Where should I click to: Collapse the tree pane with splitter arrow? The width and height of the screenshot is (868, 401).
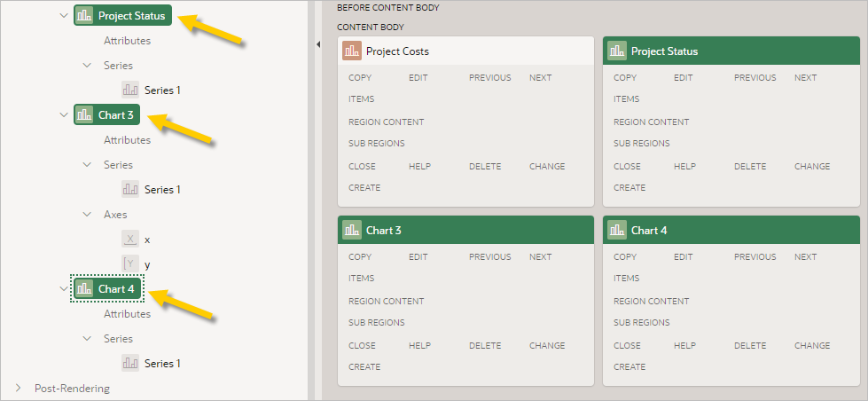(318, 44)
